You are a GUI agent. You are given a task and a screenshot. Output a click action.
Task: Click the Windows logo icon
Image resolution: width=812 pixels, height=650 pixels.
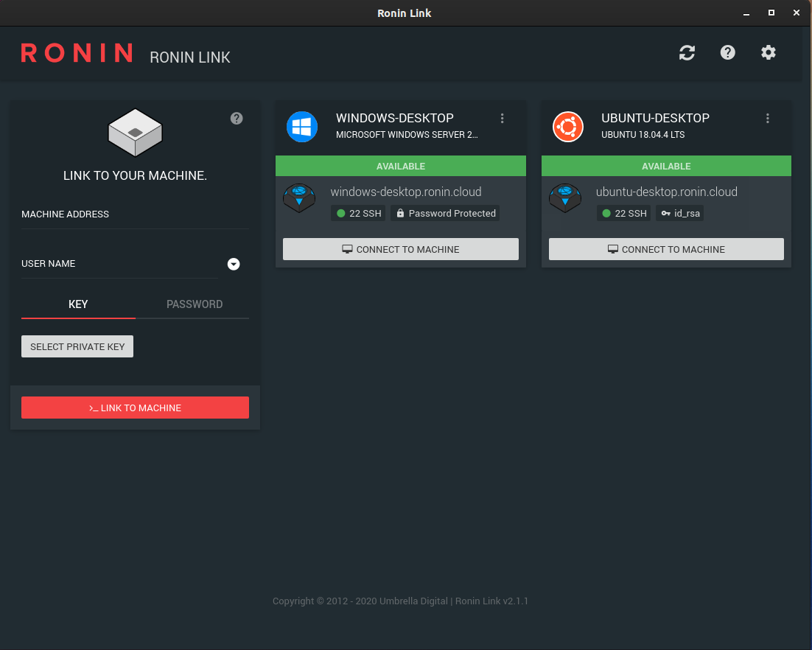pos(302,126)
